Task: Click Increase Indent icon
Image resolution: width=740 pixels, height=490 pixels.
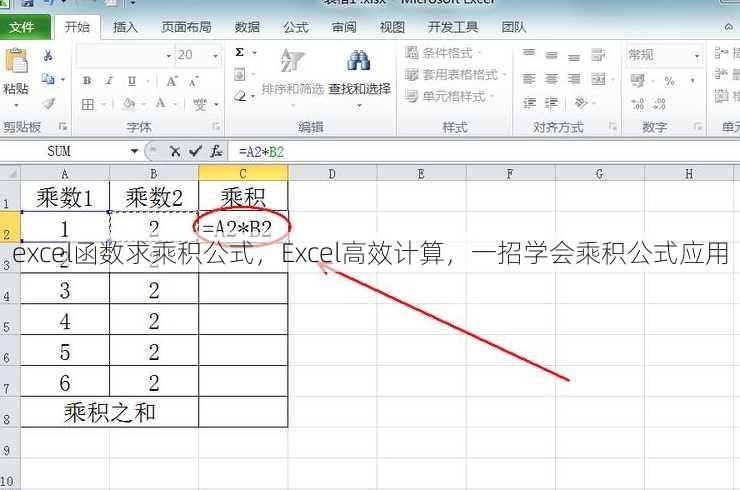Action: pos(551,103)
